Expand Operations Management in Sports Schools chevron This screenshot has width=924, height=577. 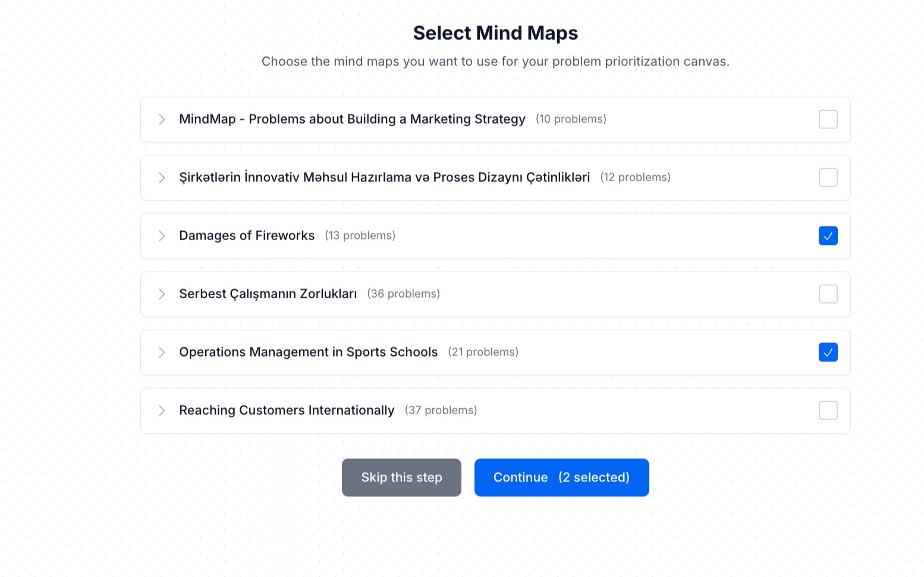point(162,352)
